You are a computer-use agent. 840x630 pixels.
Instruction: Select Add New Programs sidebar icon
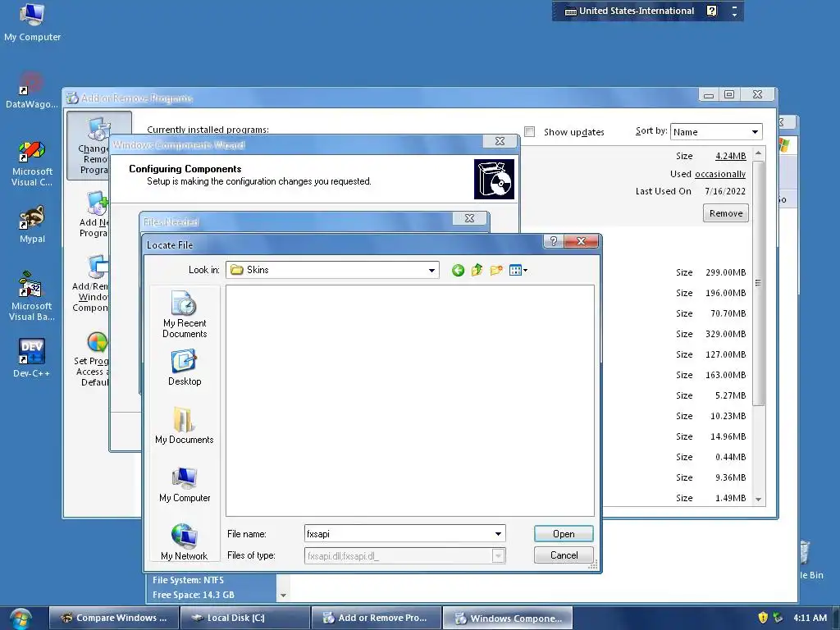pos(94,214)
